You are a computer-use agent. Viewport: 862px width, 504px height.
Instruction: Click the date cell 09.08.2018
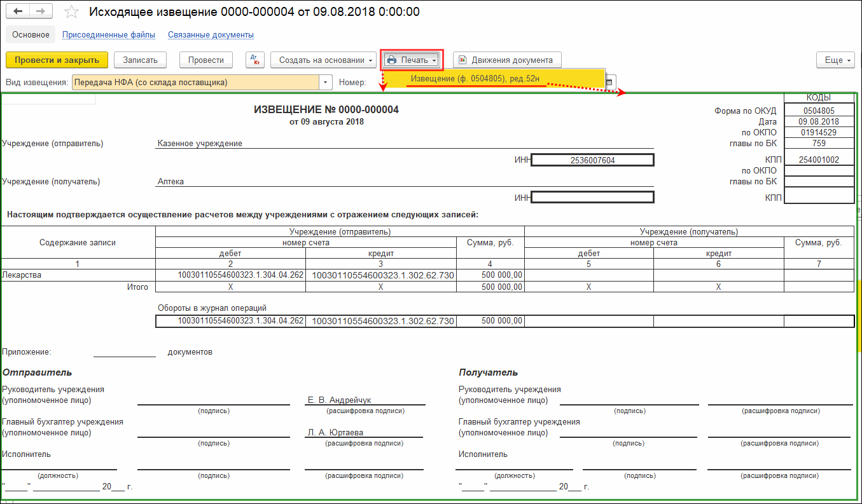coord(819,121)
